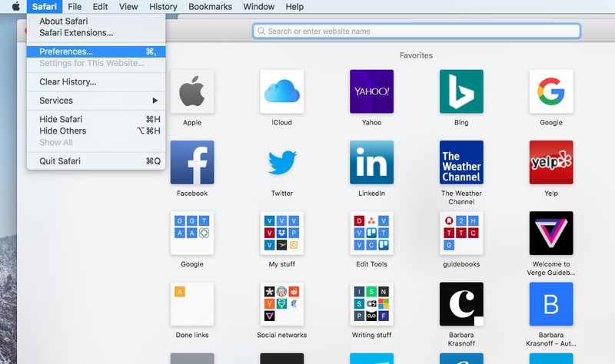
Task: Choose Safari Extensions... menu entry
Action: pyautogui.click(x=96, y=33)
